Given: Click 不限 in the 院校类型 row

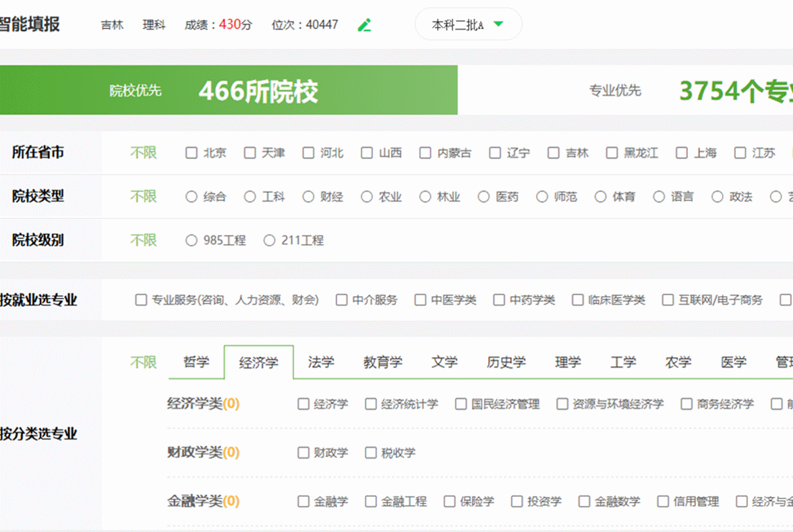Looking at the screenshot, I should 144,196.
